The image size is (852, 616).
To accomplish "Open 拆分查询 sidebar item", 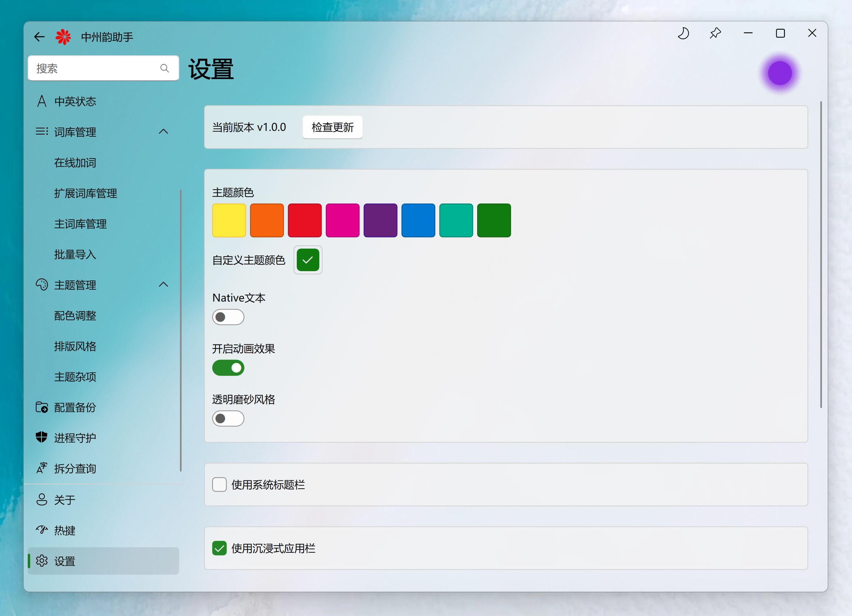I will coord(75,469).
